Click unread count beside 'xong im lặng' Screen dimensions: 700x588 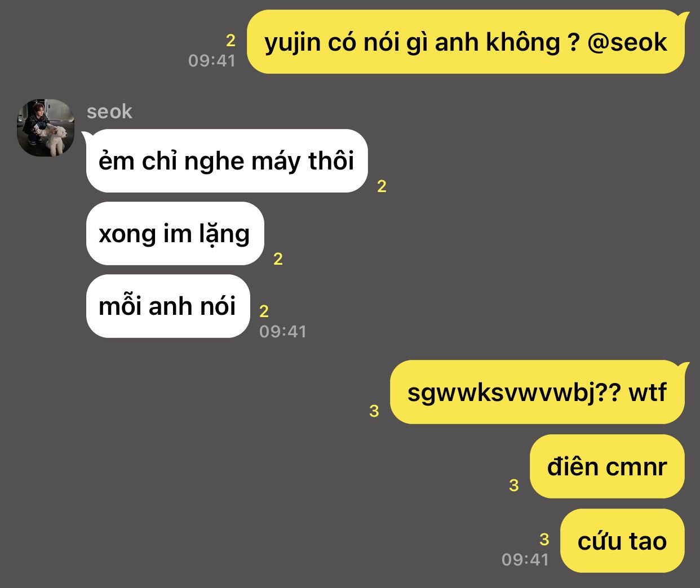pos(278,259)
